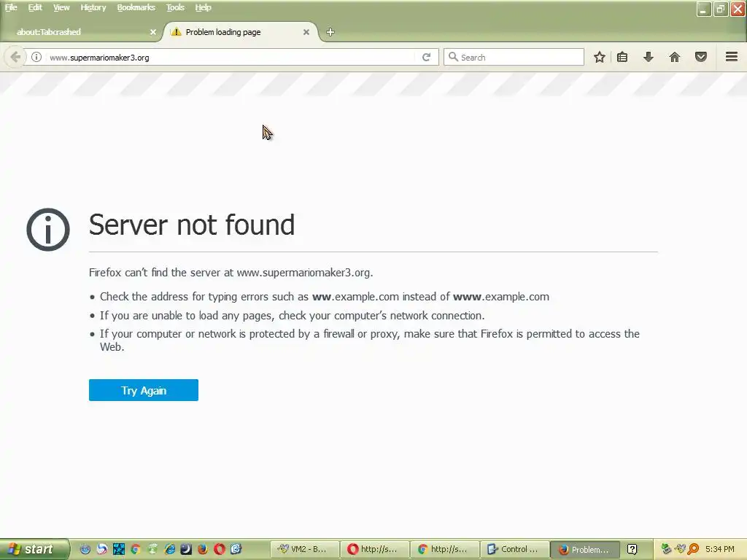Viewport: 747px width, 560px height.
Task: Click the last Quick Launch icon after Opera
Action: pyautogui.click(x=236, y=549)
